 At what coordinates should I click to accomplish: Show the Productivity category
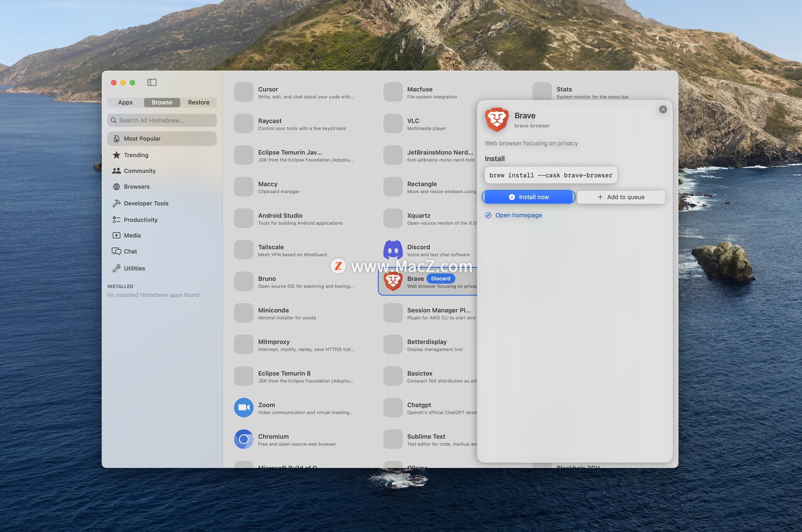(x=162, y=220)
